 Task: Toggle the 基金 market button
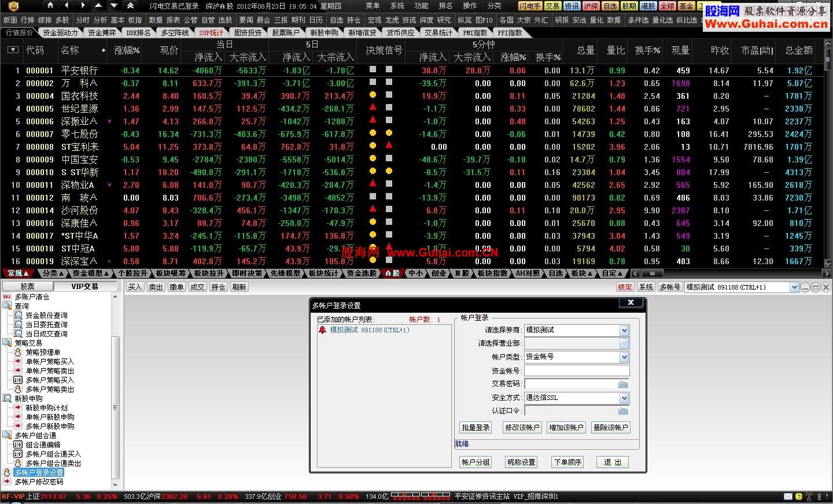coord(686,6)
